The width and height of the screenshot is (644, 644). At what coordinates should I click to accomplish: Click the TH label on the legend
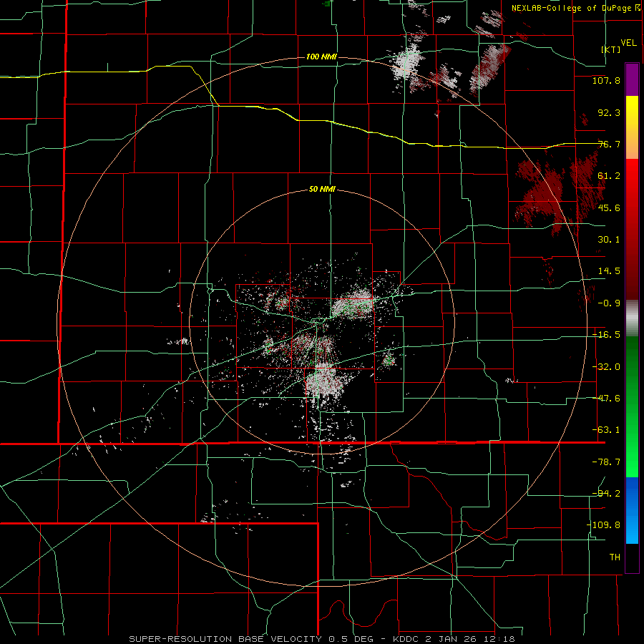[615, 557]
